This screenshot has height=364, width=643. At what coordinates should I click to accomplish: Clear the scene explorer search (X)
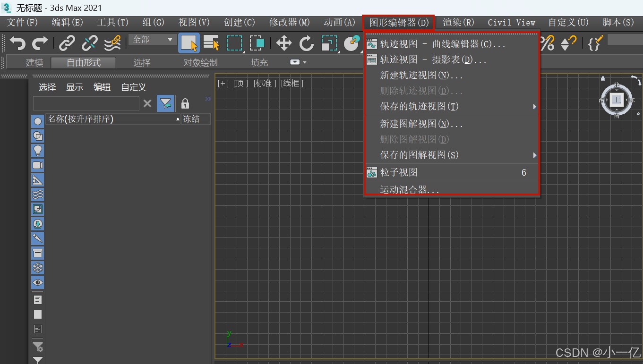click(x=147, y=103)
